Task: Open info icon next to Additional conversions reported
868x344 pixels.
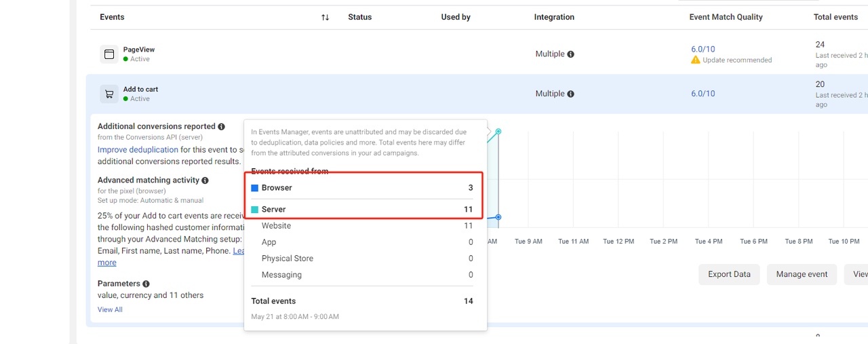Action: click(221, 126)
